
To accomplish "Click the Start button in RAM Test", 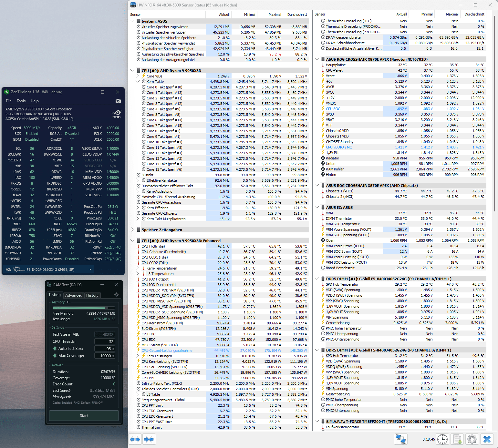I will 84,416.
